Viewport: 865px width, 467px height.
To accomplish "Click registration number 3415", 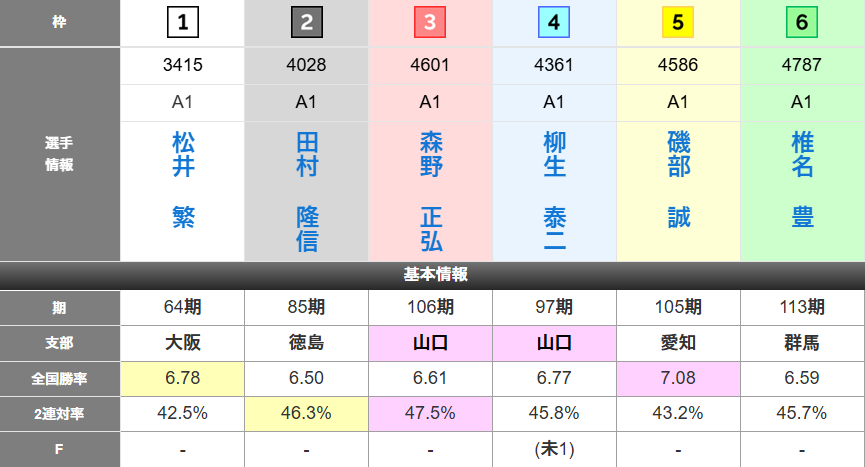I will pyautogui.click(x=183, y=65).
